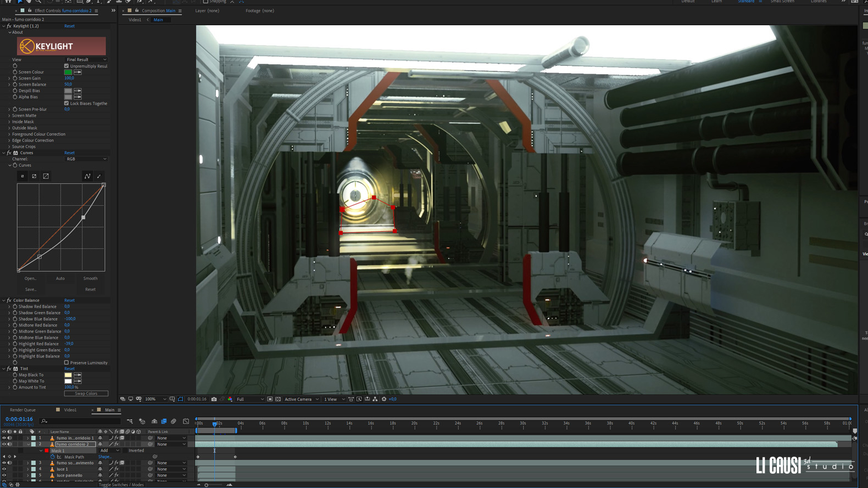Mute audio of the fumo so...avimento layer
Viewport: 868px width, 488px height.
pos(9,463)
